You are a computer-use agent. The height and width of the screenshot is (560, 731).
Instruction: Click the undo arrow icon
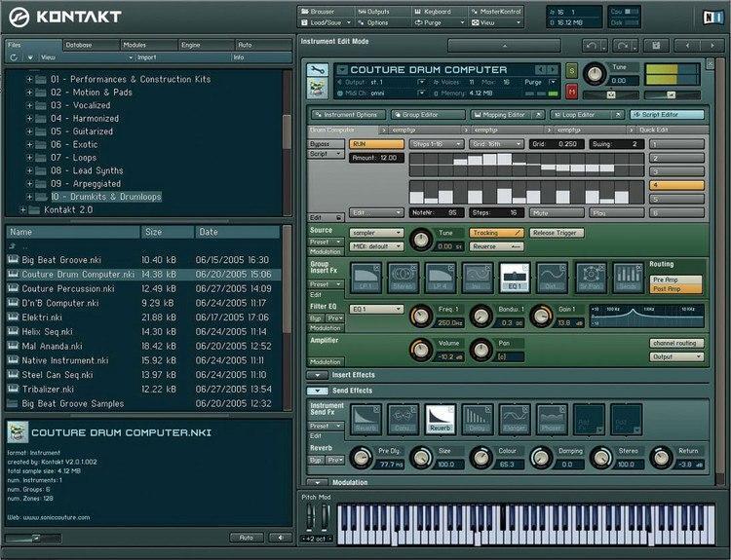tap(594, 46)
